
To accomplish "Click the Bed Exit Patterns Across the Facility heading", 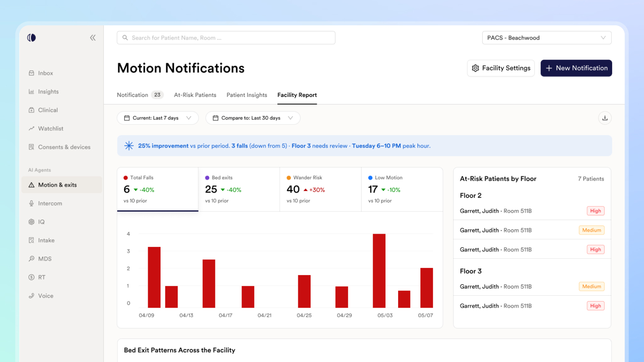I will (x=180, y=350).
